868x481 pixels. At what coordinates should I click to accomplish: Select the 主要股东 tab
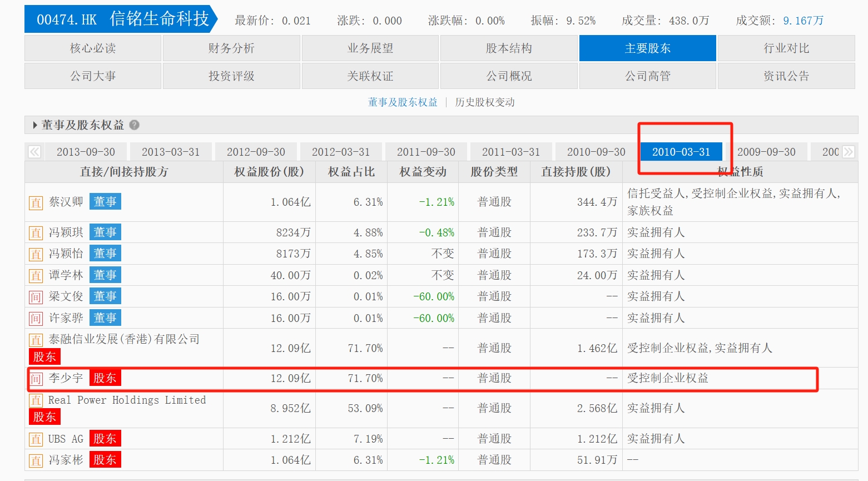point(648,48)
